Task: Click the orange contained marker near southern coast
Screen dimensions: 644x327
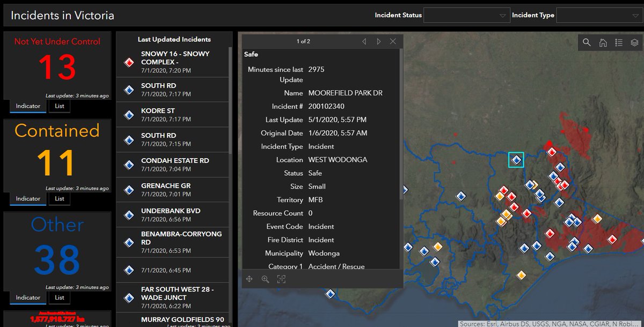Action: 521,275
